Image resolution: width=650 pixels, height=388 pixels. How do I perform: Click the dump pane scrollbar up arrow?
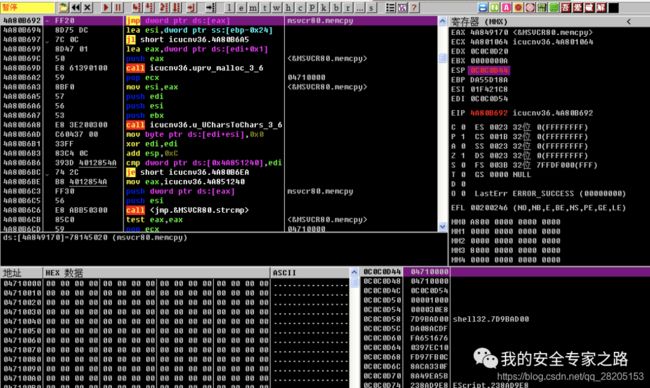[354, 272]
